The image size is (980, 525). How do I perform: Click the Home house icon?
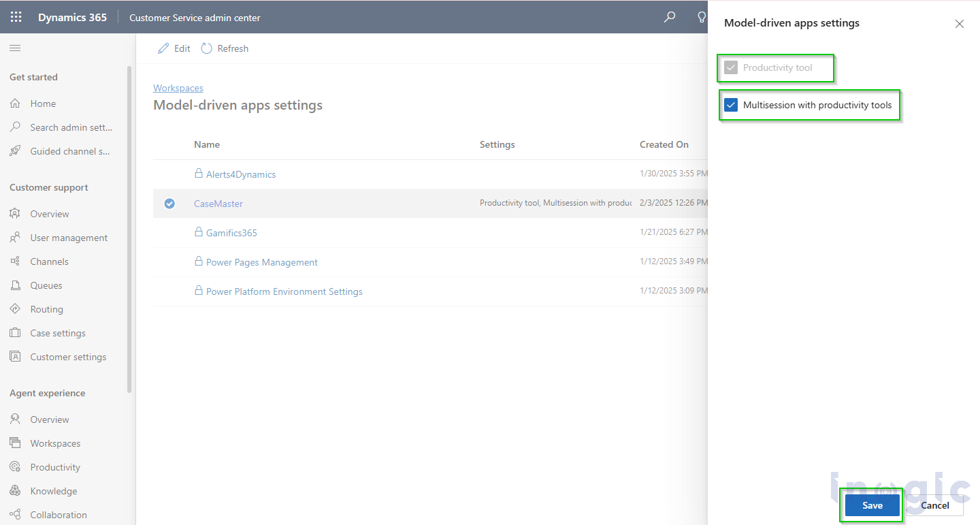tap(15, 104)
